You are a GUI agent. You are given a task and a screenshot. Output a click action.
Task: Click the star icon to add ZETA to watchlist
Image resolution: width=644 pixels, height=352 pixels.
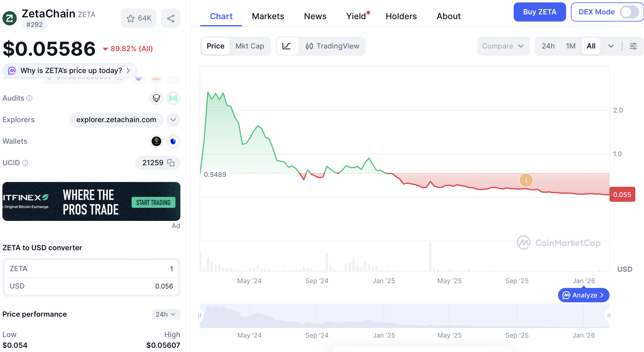coord(131,18)
